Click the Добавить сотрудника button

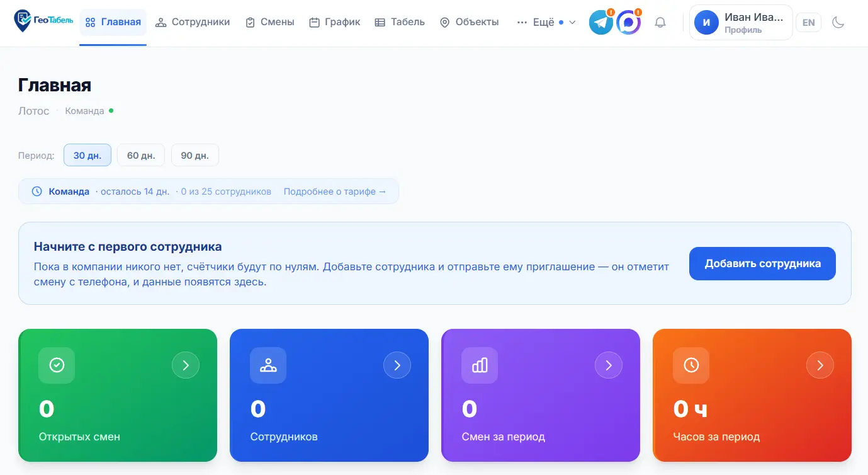point(762,263)
